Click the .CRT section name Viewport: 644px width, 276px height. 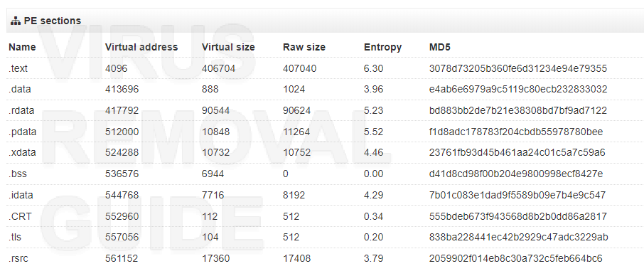tap(20, 216)
